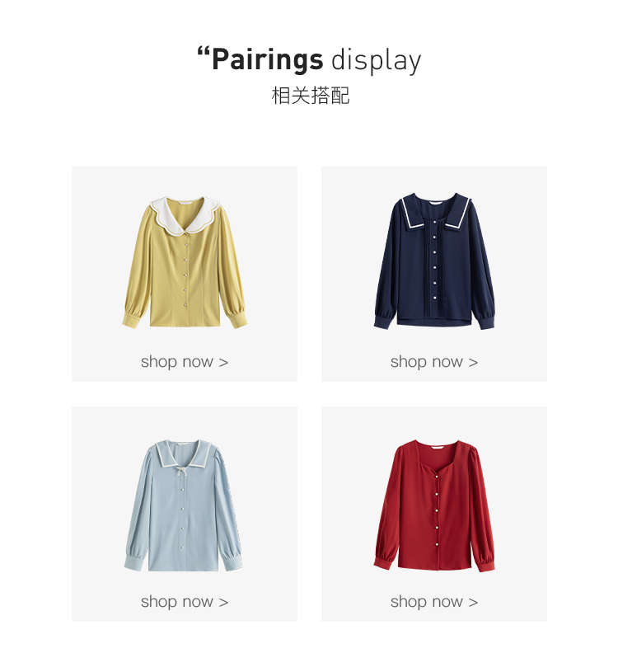Image resolution: width=618 pixels, height=672 pixels.
Task: Click the navy sailor-collar blouse image
Action: [x=434, y=261]
